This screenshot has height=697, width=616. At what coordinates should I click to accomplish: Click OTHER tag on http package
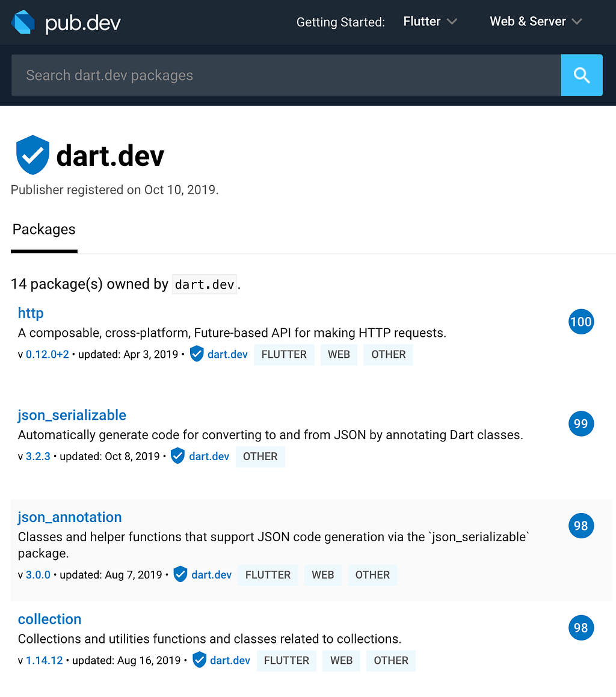388,354
